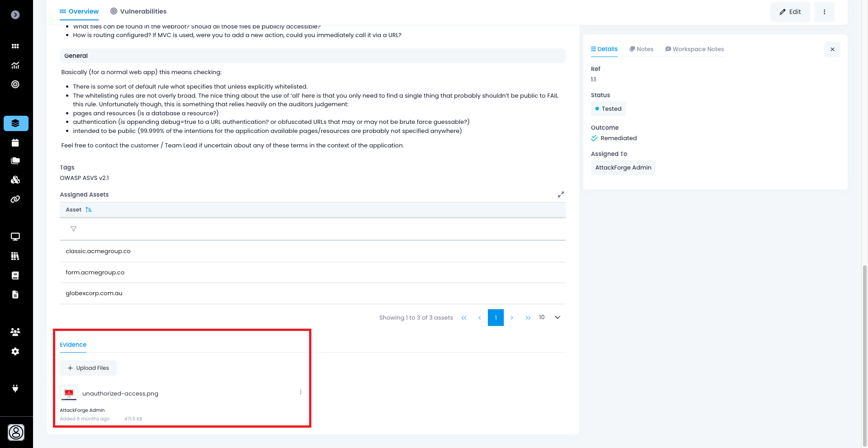
Task: Click the Upload Files button
Action: coord(88,368)
